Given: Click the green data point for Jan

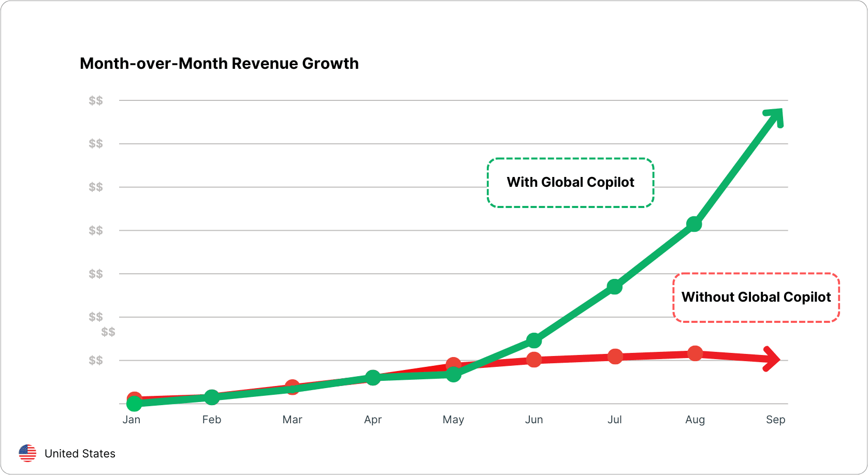Looking at the screenshot, I should tap(134, 403).
